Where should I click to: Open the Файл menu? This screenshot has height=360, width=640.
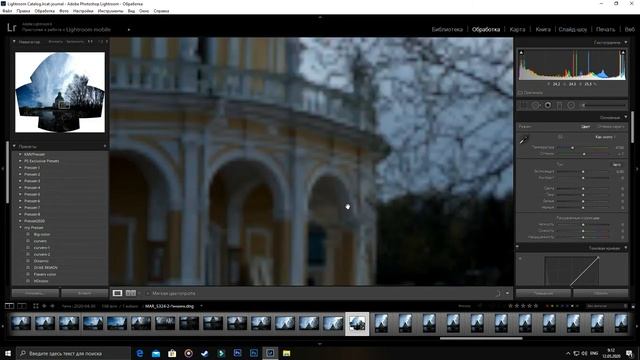click(7, 11)
